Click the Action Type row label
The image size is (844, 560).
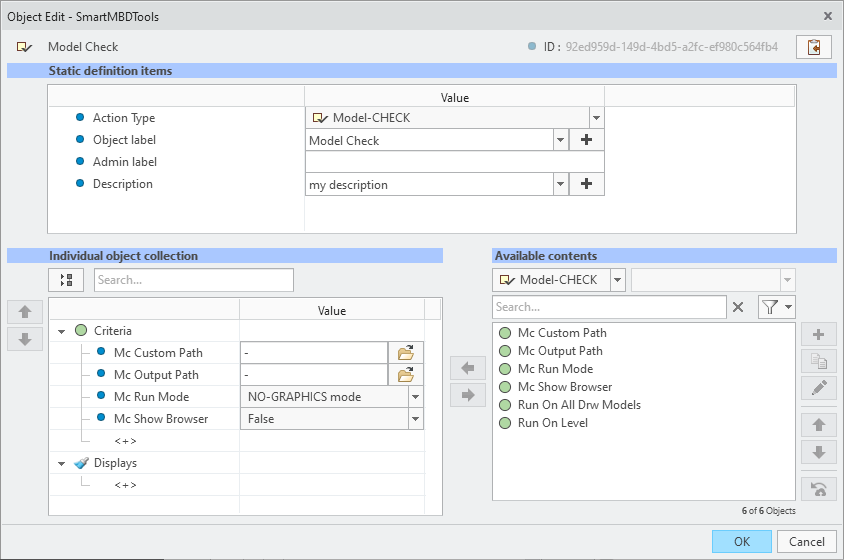click(124, 118)
